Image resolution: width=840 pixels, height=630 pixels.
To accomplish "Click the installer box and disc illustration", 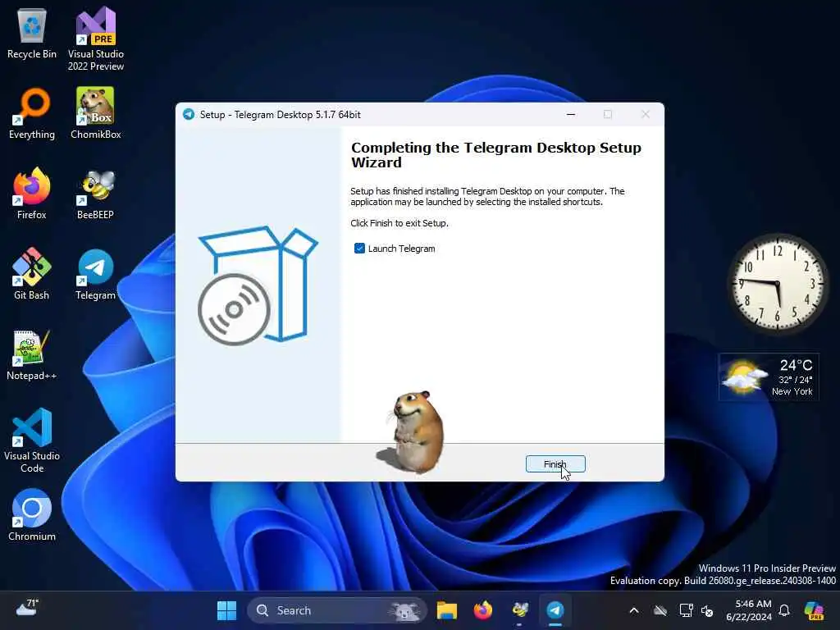I will pyautogui.click(x=258, y=285).
